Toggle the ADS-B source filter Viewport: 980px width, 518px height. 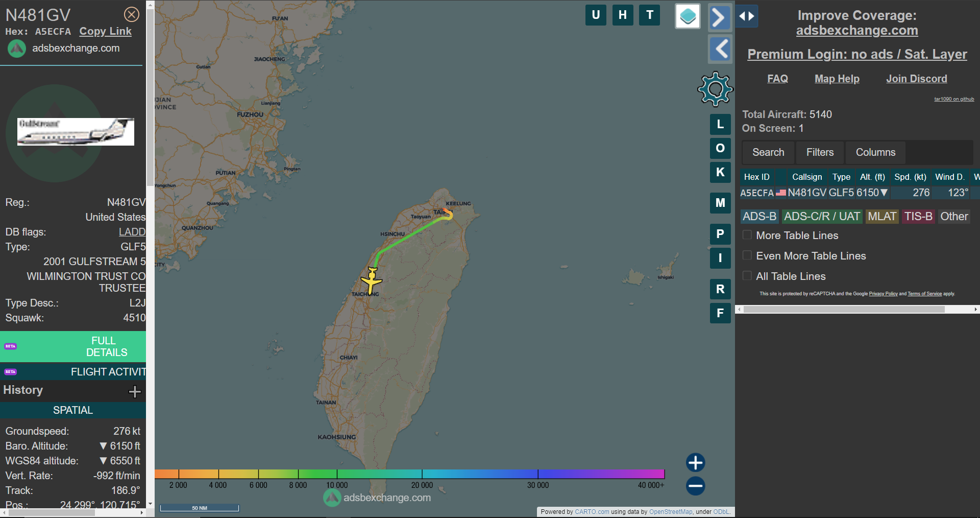759,217
